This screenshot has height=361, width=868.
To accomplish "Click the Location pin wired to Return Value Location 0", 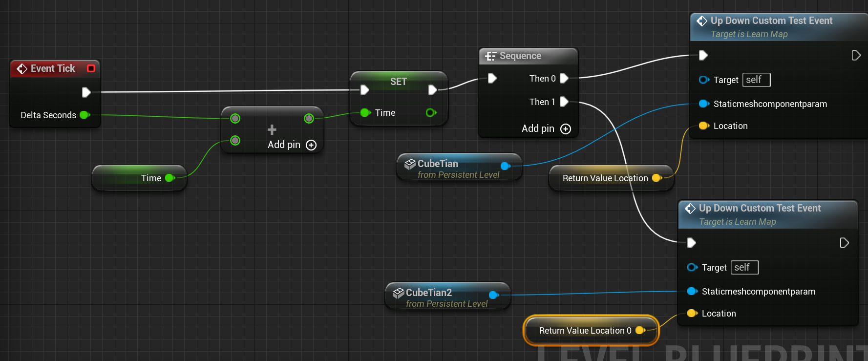I will click(x=692, y=314).
